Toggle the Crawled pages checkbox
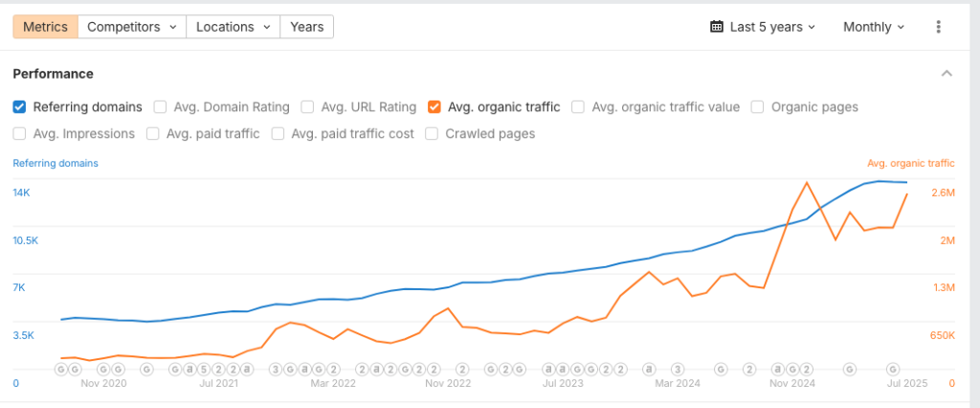This screenshot has width=980, height=408. [433, 134]
